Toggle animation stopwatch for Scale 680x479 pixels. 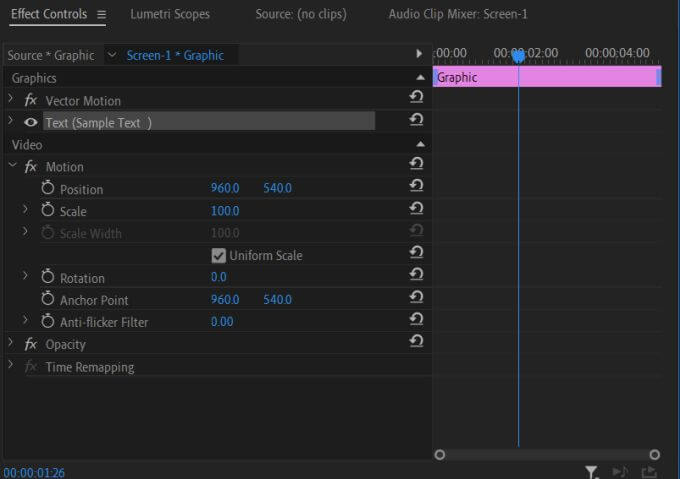tap(47, 210)
